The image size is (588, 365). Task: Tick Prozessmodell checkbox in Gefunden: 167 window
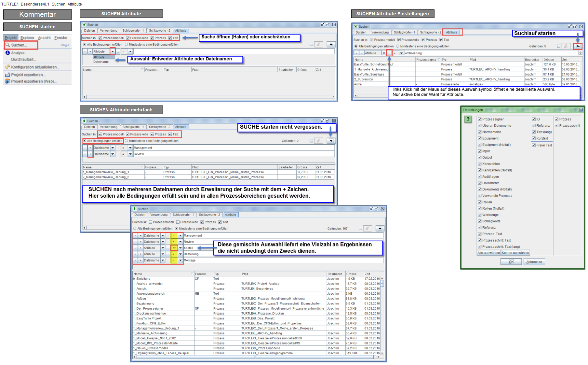tap(151, 222)
